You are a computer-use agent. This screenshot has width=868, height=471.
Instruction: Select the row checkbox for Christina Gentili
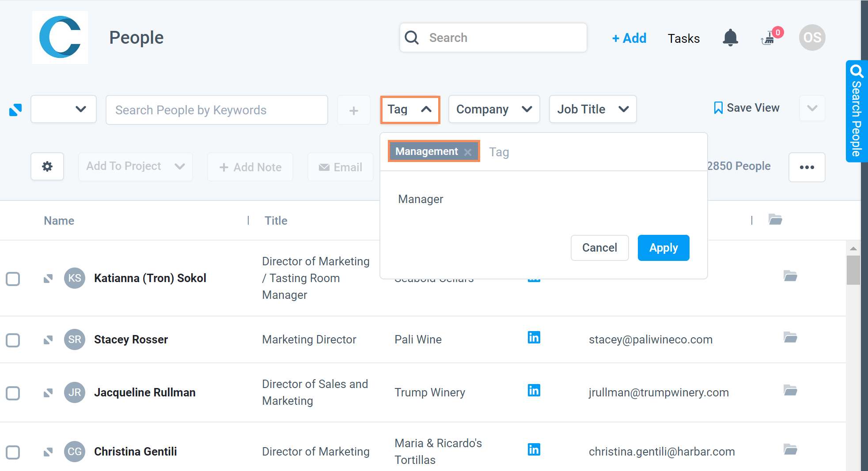[x=13, y=452]
